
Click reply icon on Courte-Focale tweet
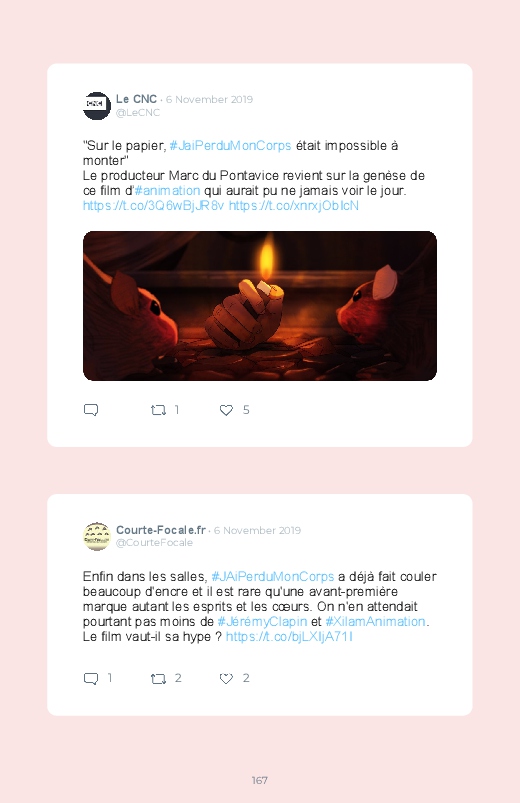[x=91, y=679]
